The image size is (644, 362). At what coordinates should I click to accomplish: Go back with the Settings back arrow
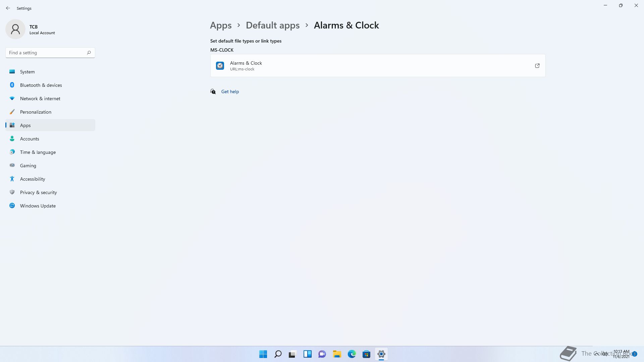[8, 8]
